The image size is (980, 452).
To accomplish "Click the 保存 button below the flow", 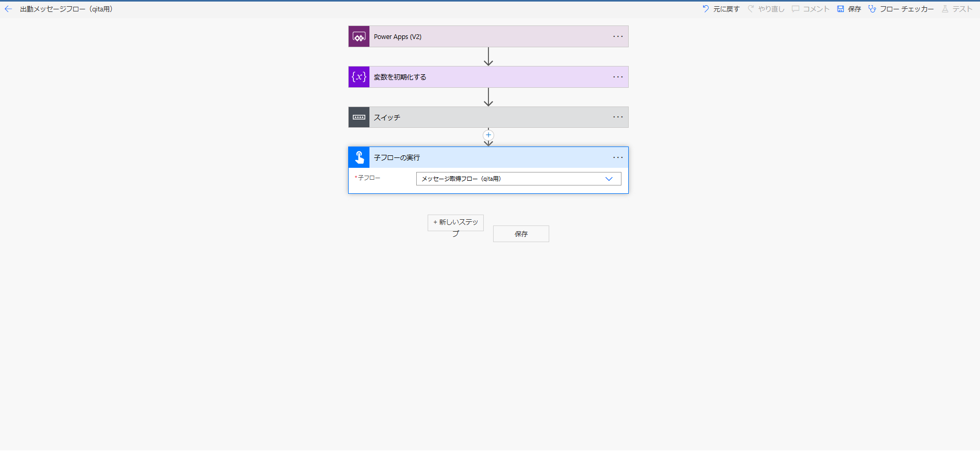I will tap(521, 234).
